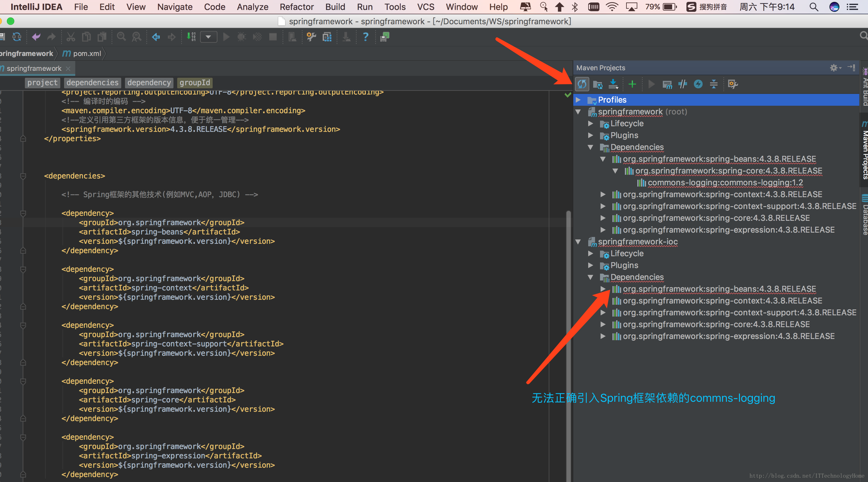Select spring-context-support under springframework root
The image size is (868, 482).
pyautogui.click(x=739, y=206)
